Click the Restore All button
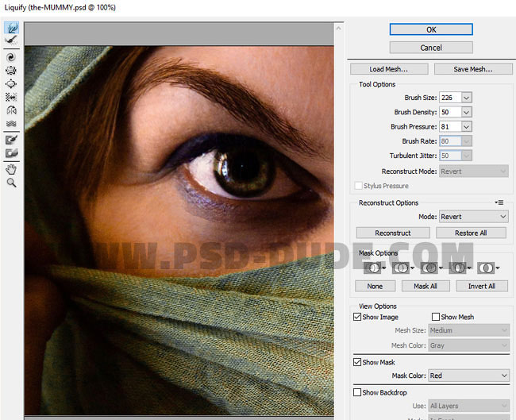Viewport: 516px width, 420px height. tap(471, 233)
